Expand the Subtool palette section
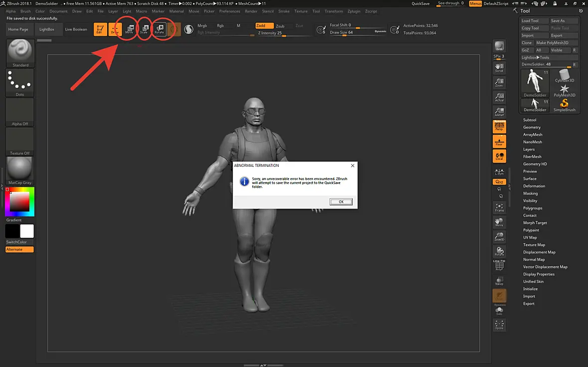Image resolution: width=588 pixels, height=367 pixels. click(x=530, y=120)
